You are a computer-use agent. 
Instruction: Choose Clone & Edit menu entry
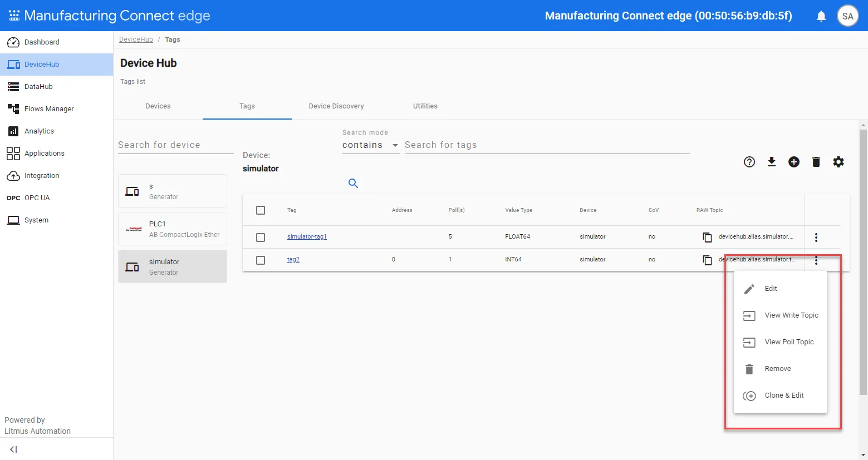click(781, 395)
